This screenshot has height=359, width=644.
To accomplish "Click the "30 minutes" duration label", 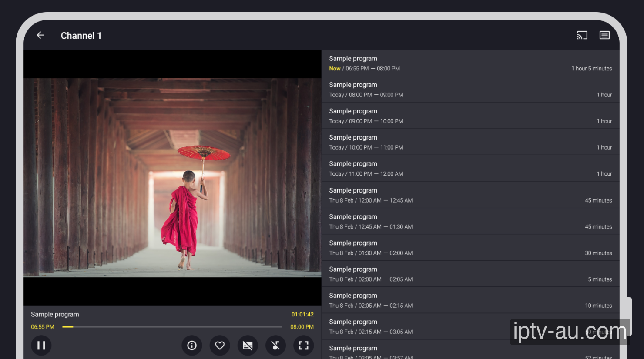I will 598,253.
